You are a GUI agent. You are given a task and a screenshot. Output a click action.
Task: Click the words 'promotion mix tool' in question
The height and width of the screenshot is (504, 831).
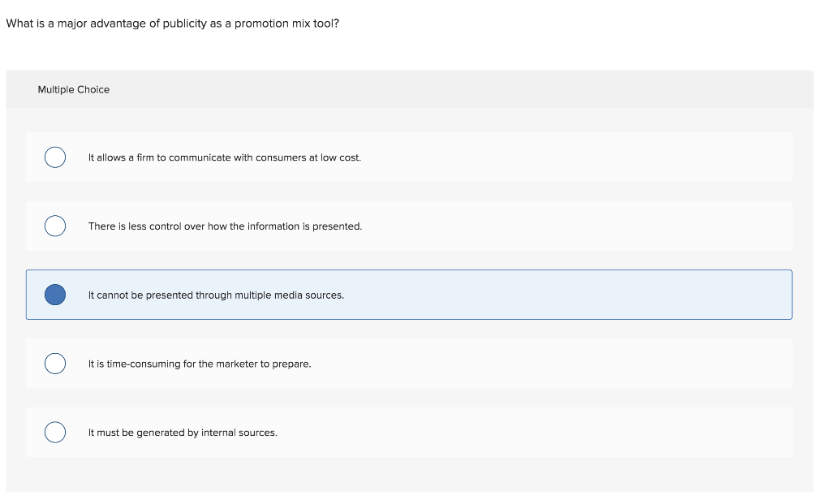click(284, 24)
